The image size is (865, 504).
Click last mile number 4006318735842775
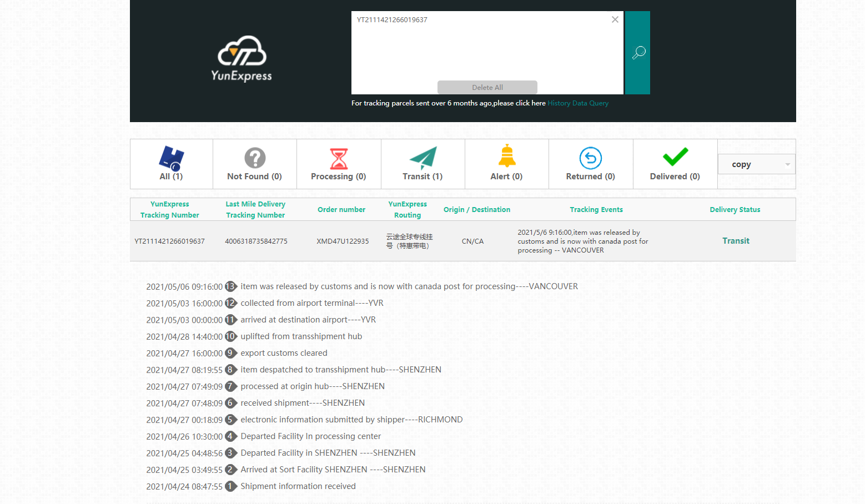[256, 241]
